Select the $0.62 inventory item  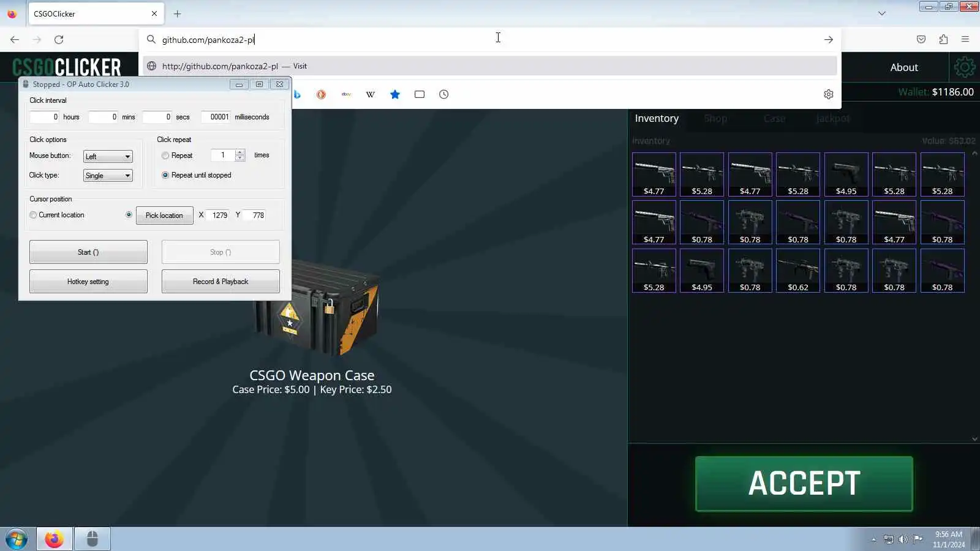798,271
